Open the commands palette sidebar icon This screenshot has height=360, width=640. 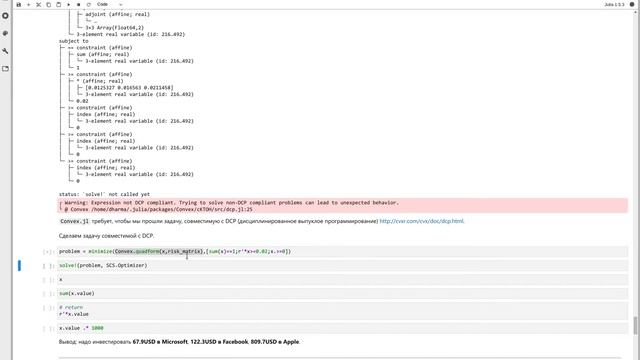pos(5,33)
